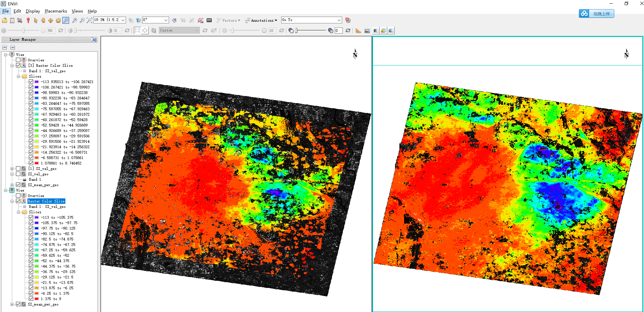Select the arrow Select tool

[36, 20]
